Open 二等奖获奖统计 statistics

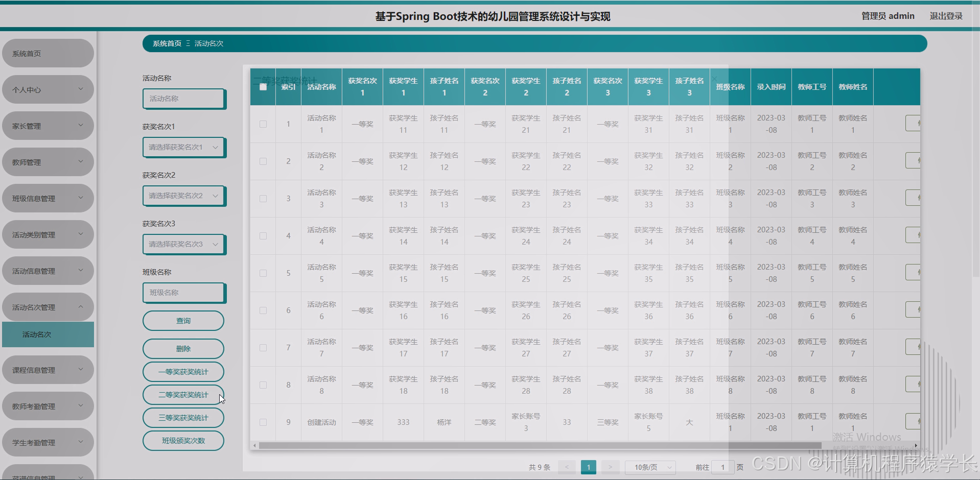click(x=183, y=395)
